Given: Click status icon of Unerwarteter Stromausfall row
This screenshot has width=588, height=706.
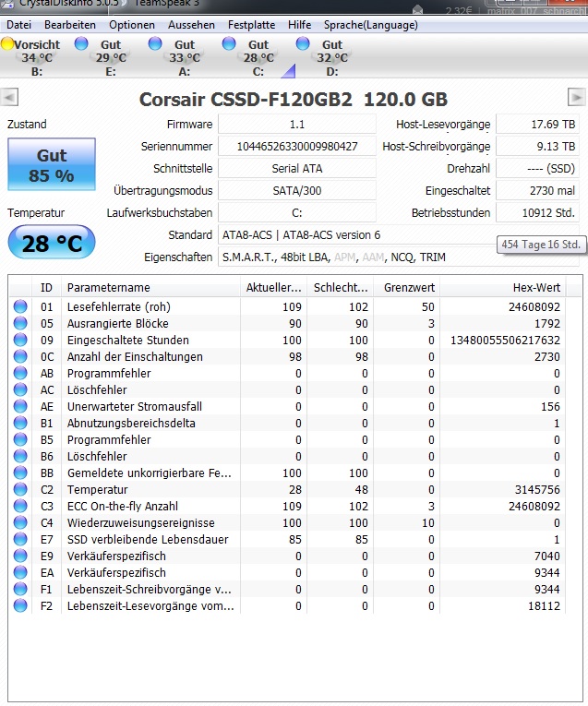Looking at the screenshot, I should pos(20,406).
